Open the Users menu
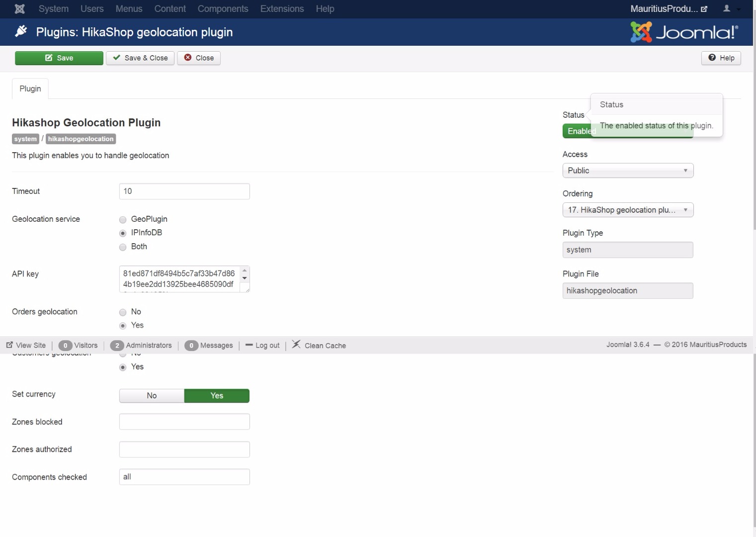 click(92, 9)
